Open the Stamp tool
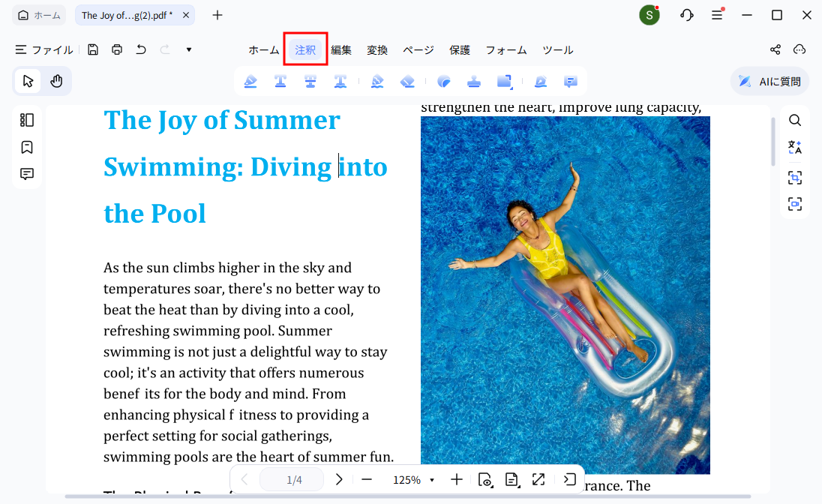 [474, 81]
